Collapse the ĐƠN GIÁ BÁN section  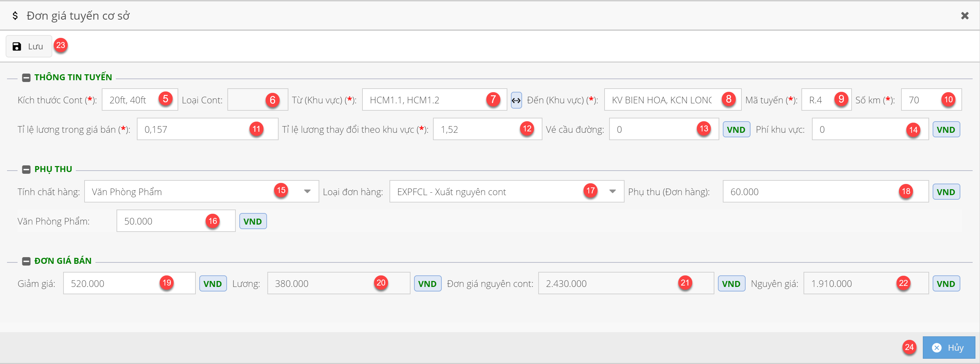tap(26, 261)
